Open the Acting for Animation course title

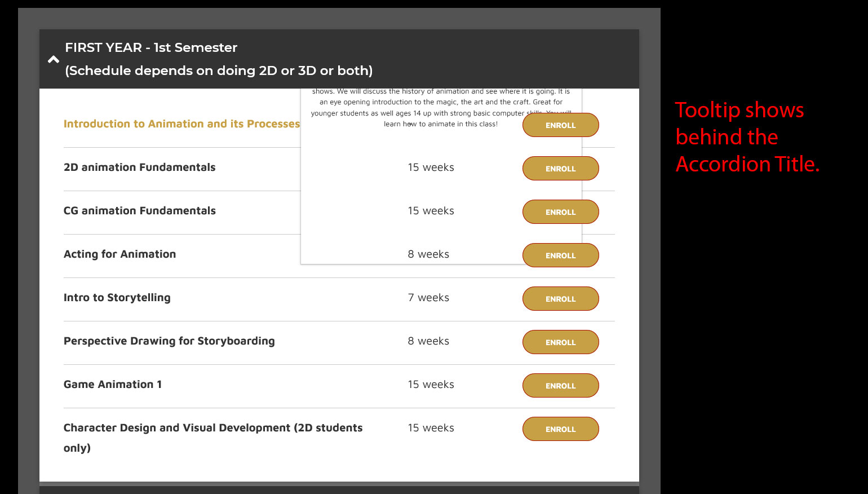coord(119,254)
